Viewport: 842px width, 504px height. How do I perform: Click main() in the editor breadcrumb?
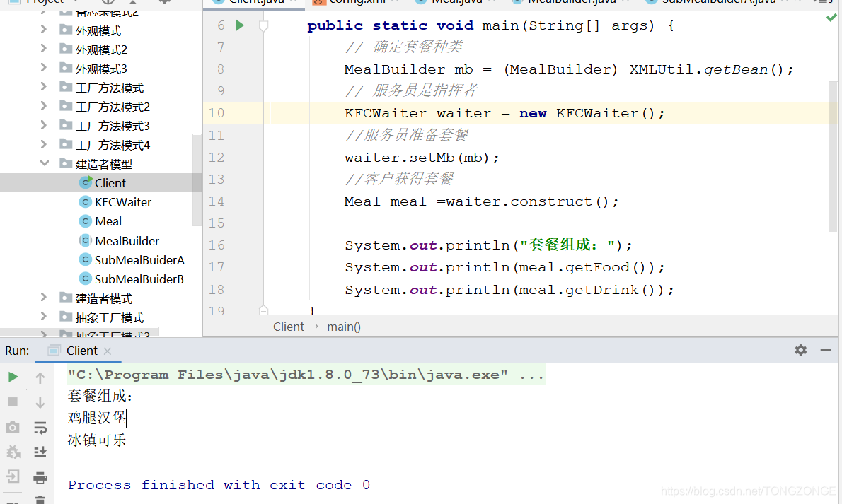pos(344,327)
